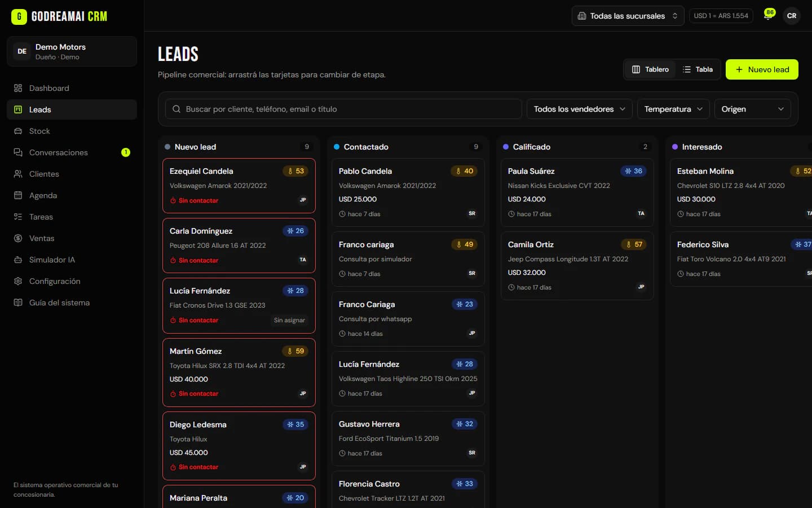Click the Configuración gear icon

point(18,281)
